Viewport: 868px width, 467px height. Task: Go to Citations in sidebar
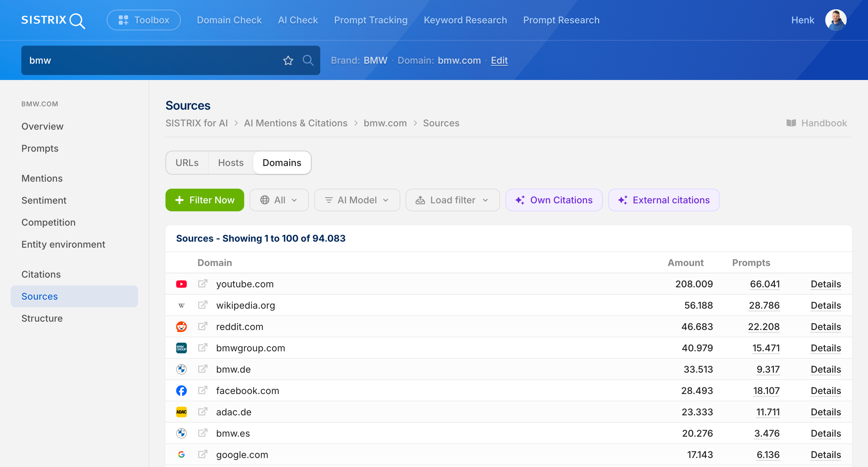[41, 274]
